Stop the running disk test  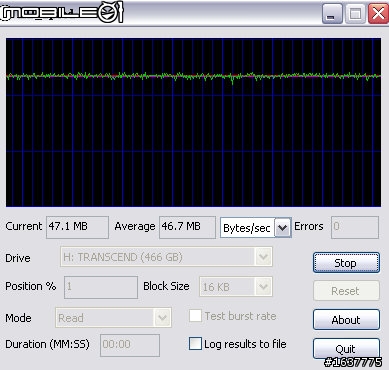346,263
